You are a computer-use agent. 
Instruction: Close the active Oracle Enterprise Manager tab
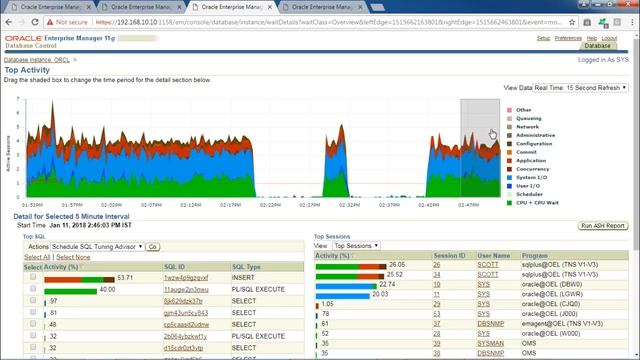(270, 7)
